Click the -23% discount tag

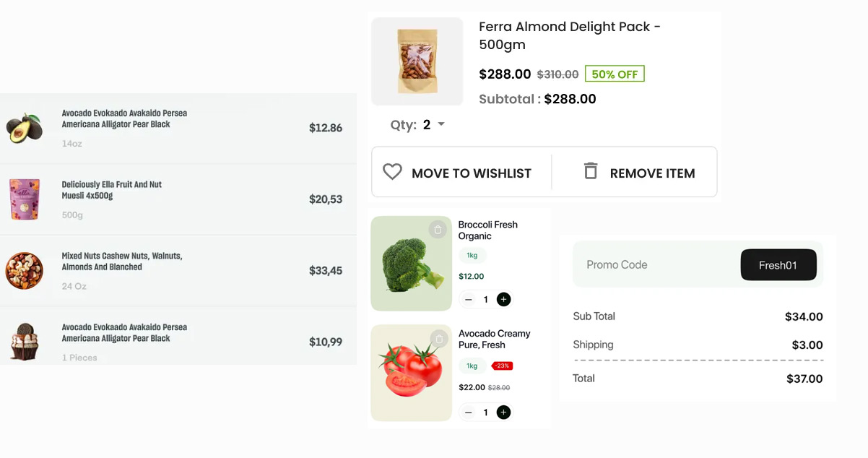tap(502, 366)
